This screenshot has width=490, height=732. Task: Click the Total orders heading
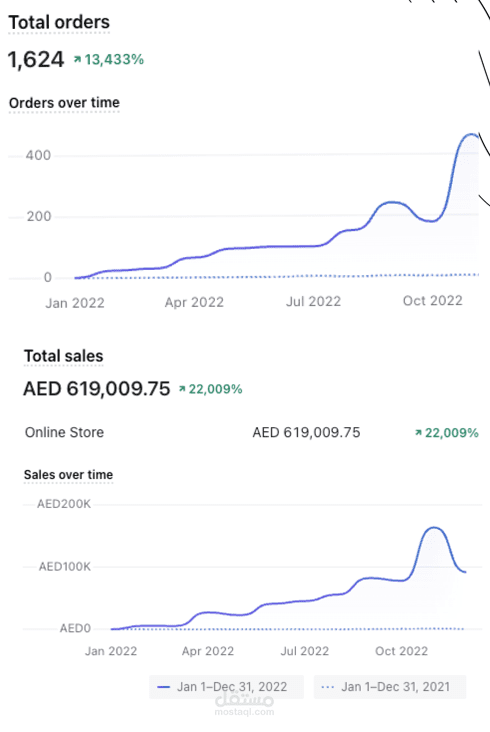pyautogui.click(x=59, y=22)
